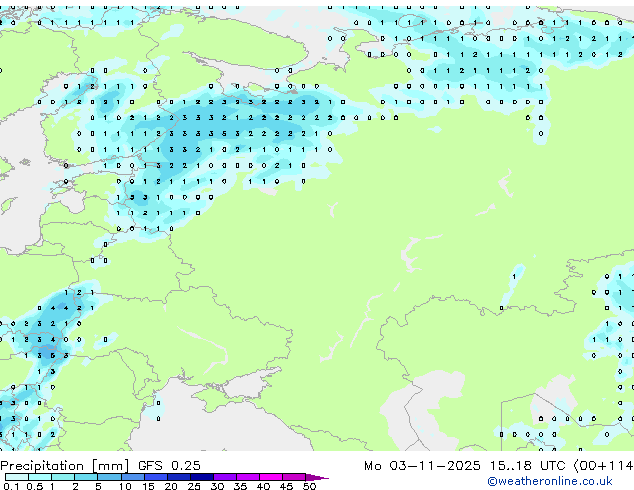The width and height of the screenshot is (634, 490).
Task: Click the '50' legend scale label
Action: (x=309, y=486)
